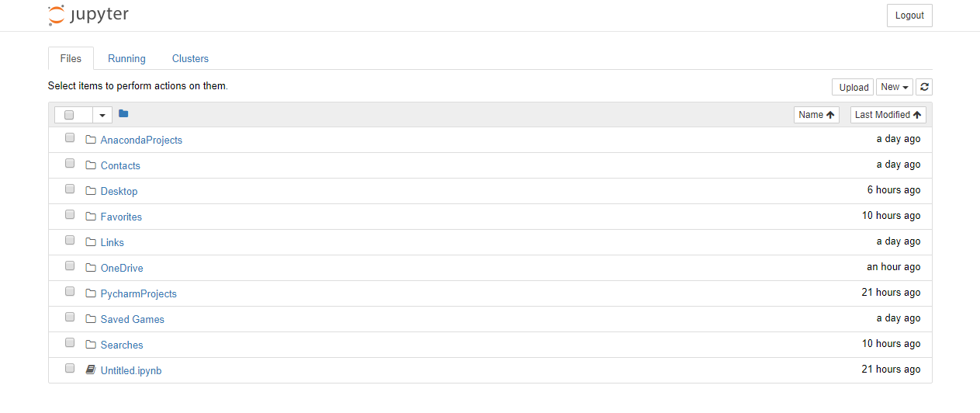980x413 pixels.
Task: Open the Favorites folder link
Action: [121, 217]
